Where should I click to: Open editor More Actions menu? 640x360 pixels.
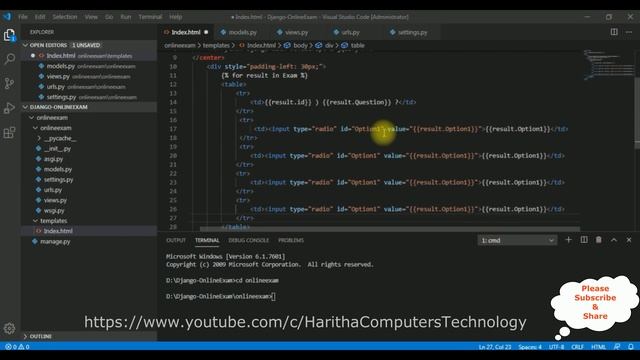coord(629,32)
